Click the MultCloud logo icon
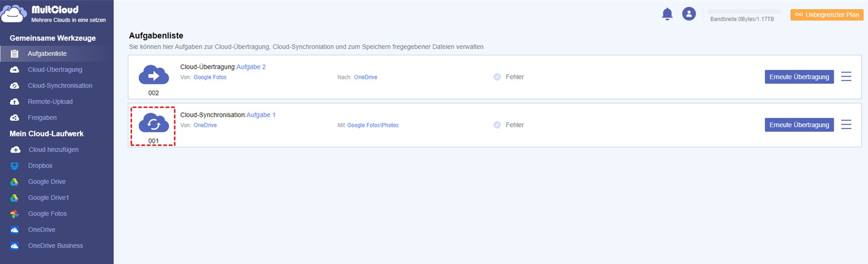The image size is (868, 264). pos(14,14)
